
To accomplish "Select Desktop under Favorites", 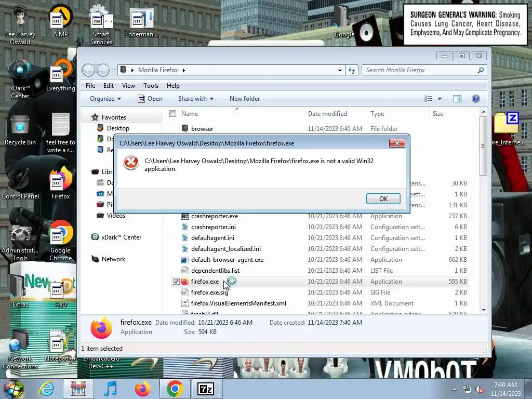I will click(118, 128).
